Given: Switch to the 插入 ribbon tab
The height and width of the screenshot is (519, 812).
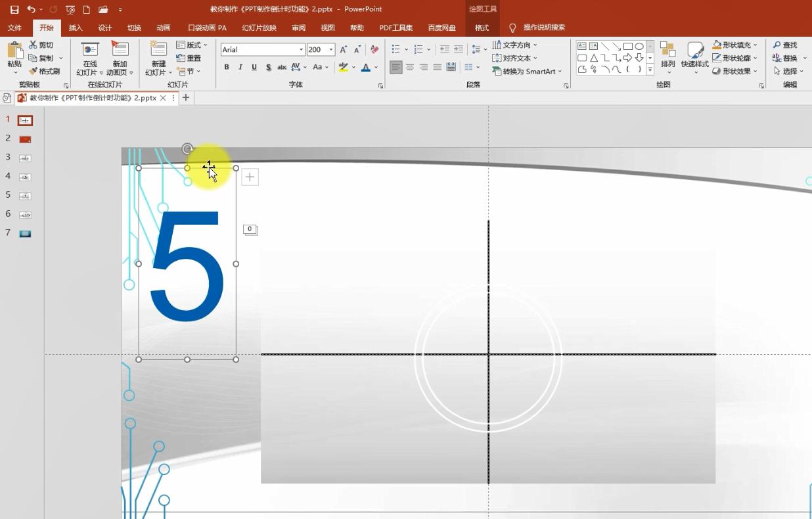Looking at the screenshot, I should (x=76, y=28).
